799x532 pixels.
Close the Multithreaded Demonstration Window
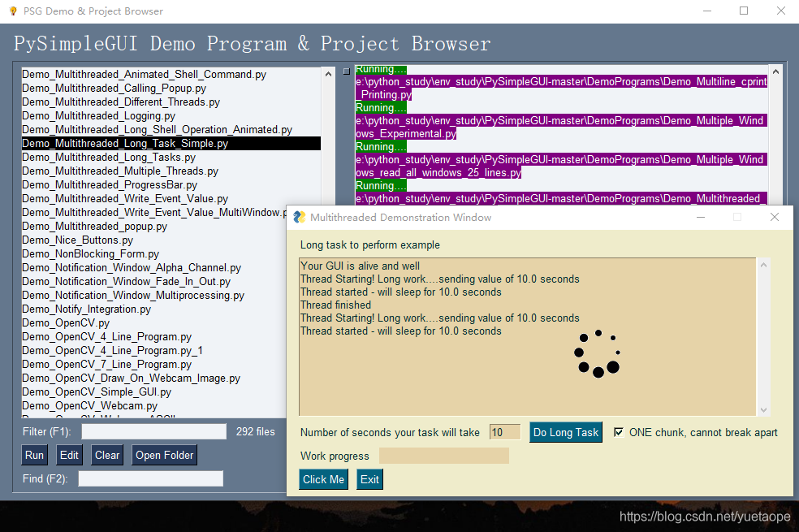pos(775,217)
